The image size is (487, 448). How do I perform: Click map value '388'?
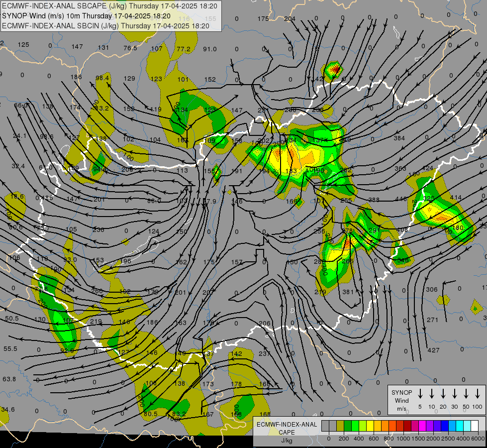click(373, 200)
